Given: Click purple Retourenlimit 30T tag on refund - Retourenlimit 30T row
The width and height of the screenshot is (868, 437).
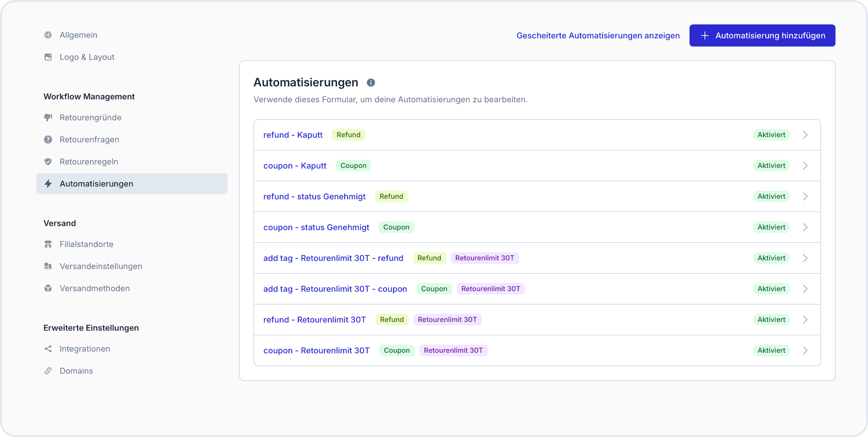Looking at the screenshot, I should point(447,320).
